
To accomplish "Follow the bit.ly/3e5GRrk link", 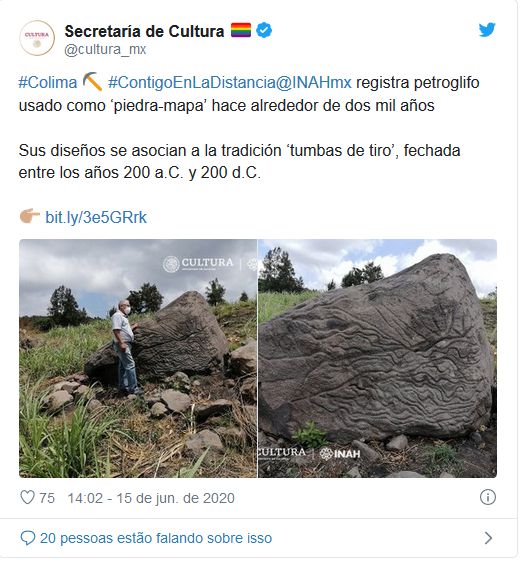I will pos(96,218).
